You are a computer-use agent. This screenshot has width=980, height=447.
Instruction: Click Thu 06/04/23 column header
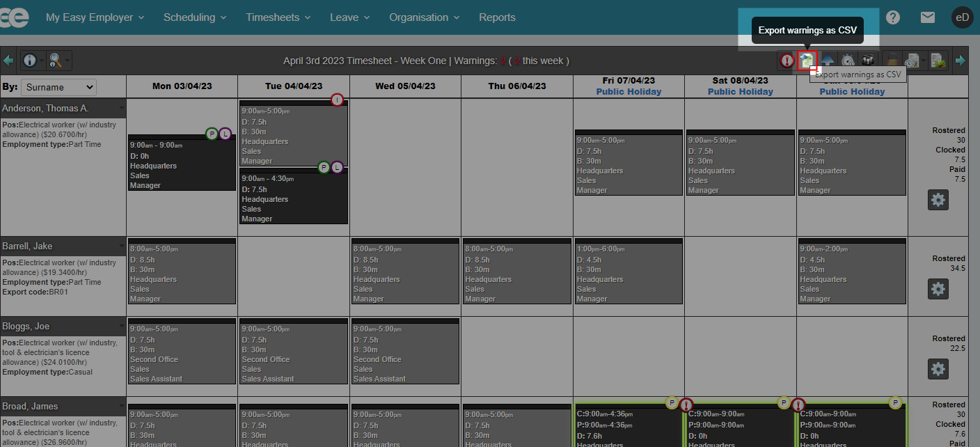(517, 86)
